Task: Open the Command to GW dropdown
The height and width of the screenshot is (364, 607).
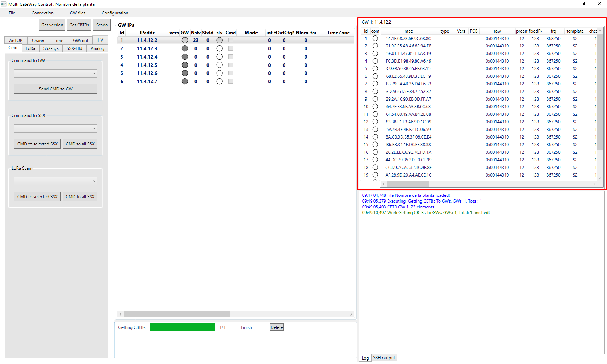Action: click(55, 73)
